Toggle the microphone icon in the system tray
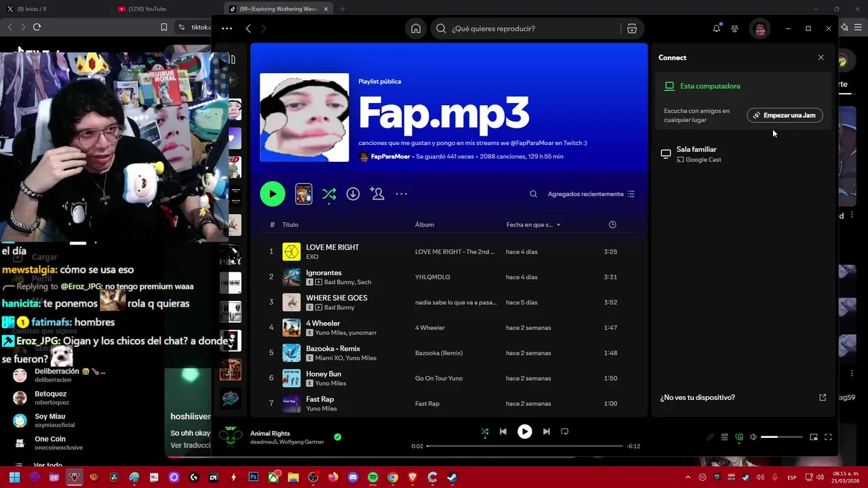 (x=774, y=477)
